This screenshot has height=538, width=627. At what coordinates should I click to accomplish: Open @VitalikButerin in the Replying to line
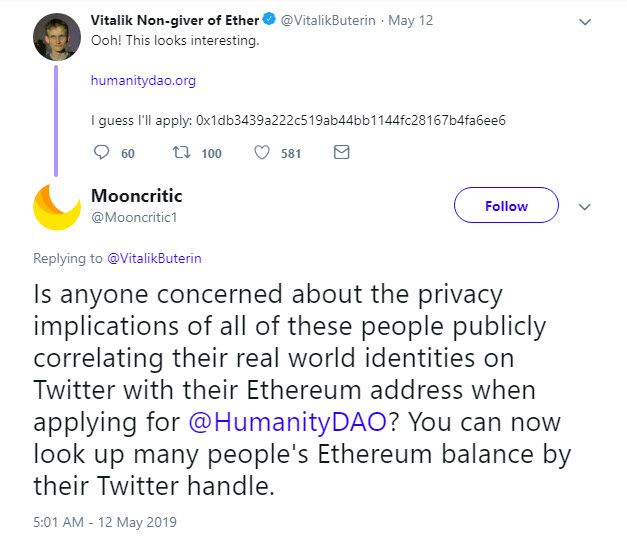tap(154, 258)
